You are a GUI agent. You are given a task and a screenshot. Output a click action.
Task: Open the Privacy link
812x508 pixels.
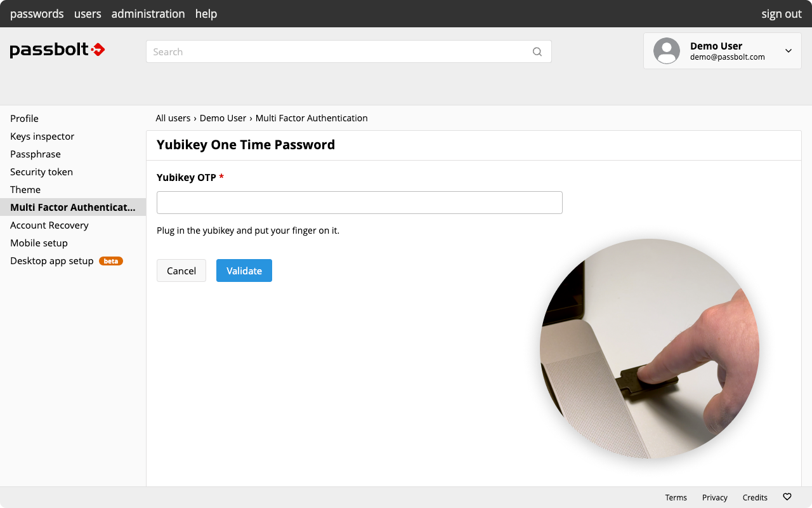pyautogui.click(x=715, y=497)
